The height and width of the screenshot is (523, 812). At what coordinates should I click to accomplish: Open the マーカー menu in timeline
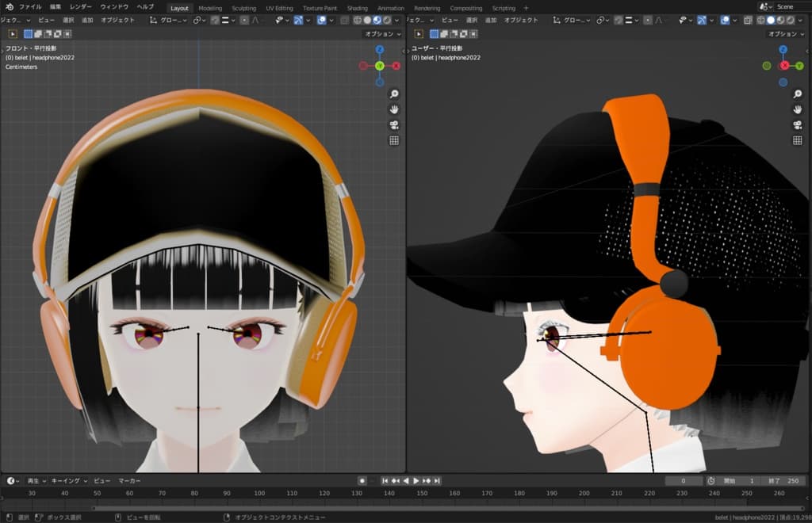(129, 481)
